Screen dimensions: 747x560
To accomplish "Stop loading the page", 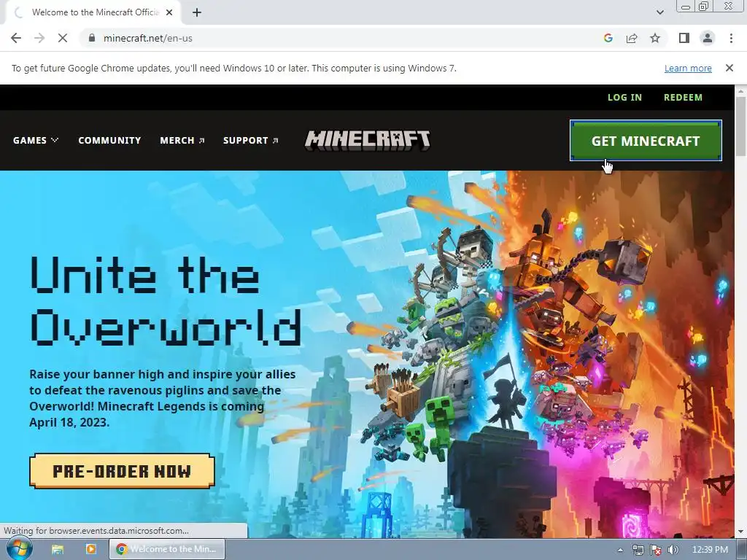I will click(x=63, y=38).
